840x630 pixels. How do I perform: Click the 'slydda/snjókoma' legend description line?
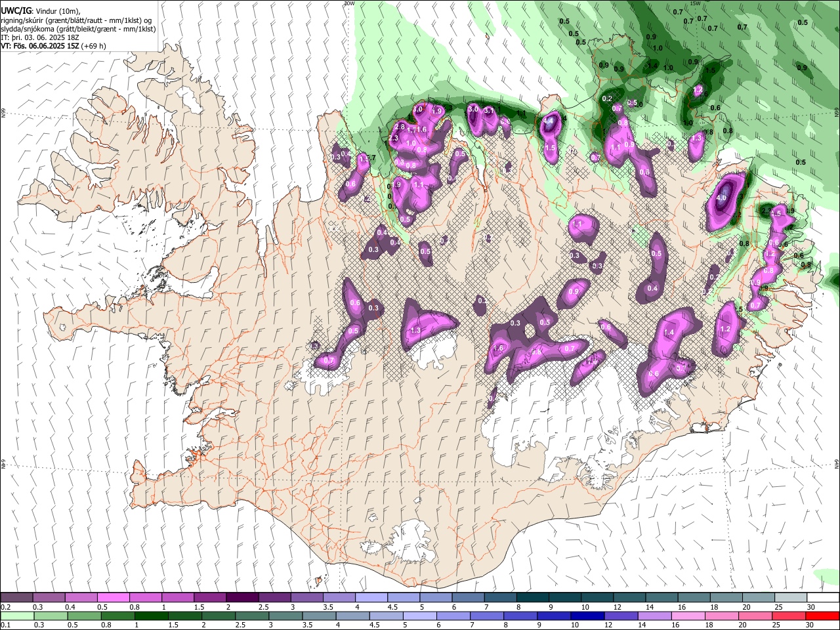78,29
